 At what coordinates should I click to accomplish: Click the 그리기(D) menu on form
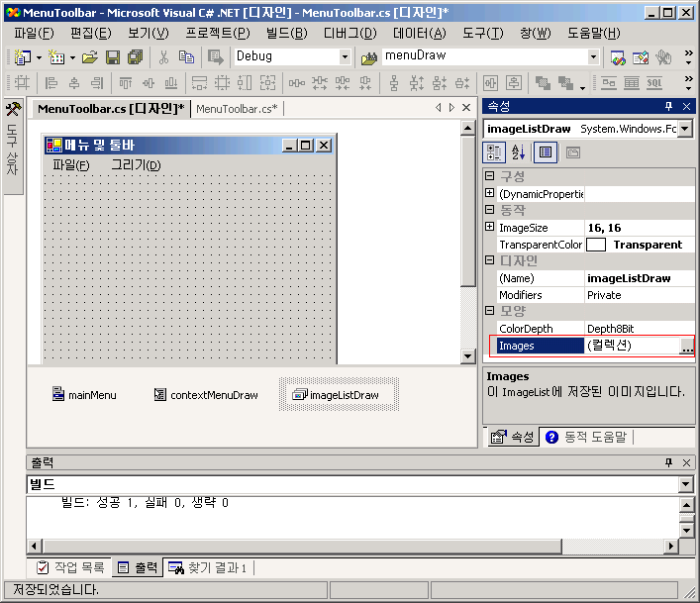click(x=136, y=165)
